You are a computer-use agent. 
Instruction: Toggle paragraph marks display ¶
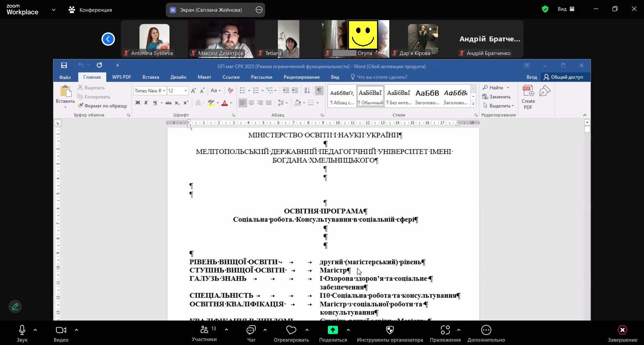click(319, 91)
